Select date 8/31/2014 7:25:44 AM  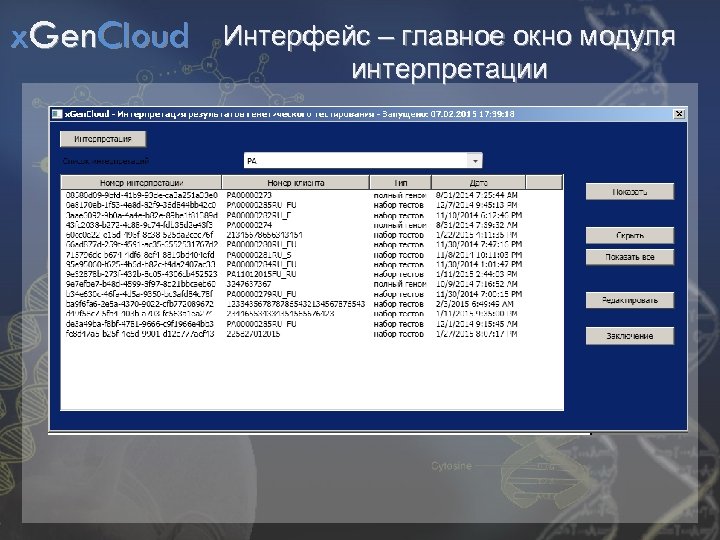477,195
